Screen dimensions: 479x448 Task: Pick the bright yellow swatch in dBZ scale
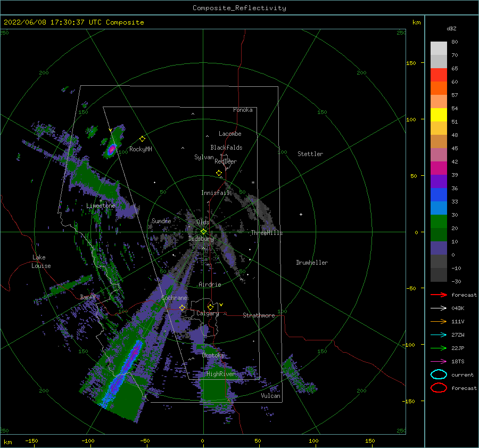coord(439,115)
